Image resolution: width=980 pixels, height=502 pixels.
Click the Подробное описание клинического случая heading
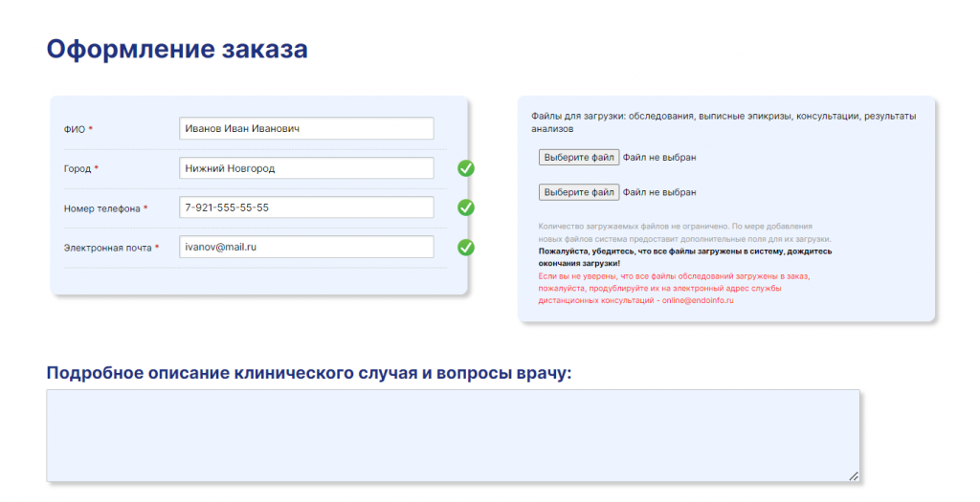coord(309,373)
